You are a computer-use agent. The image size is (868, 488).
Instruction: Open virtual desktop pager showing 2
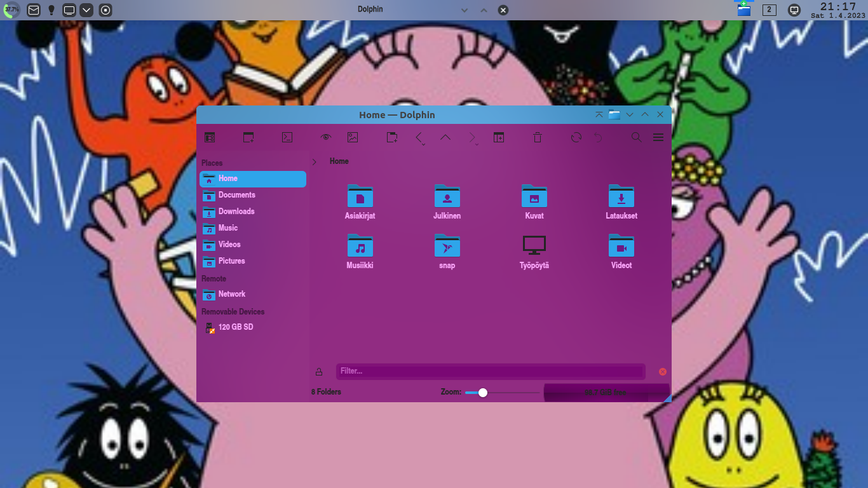(x=770, y=10)
